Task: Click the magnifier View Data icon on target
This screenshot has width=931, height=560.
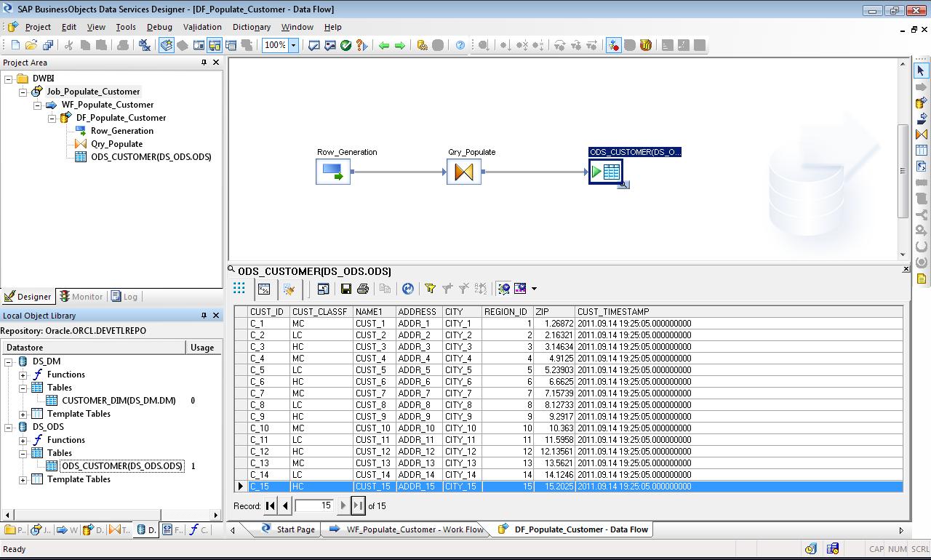Action: 623,185
